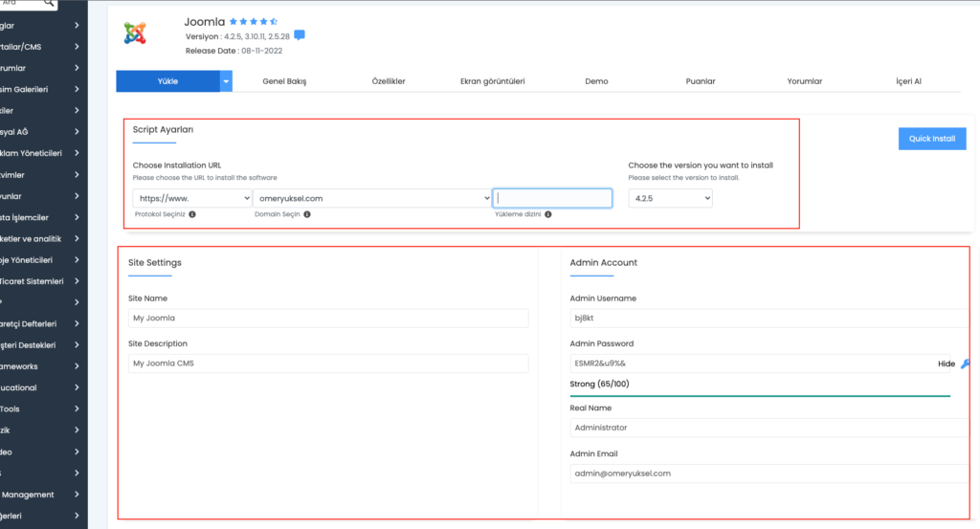
Task: Open the Ekran görüntüleri tab
Action: (493, 81)
